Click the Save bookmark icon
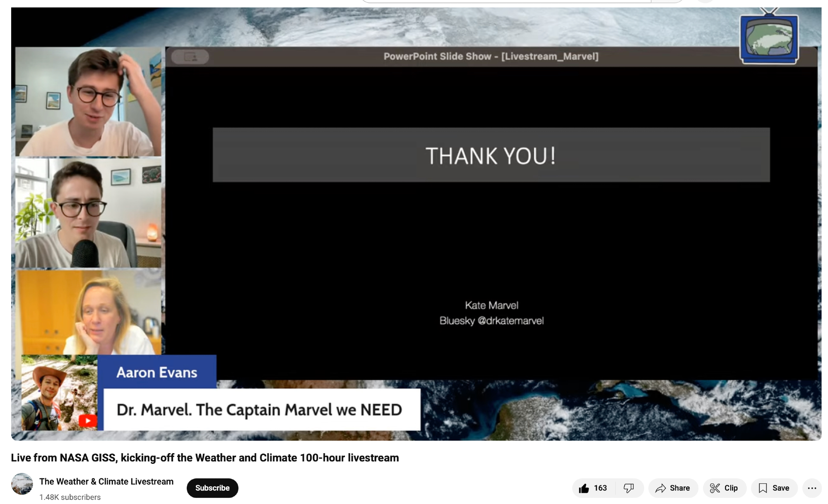 (763, 488)
